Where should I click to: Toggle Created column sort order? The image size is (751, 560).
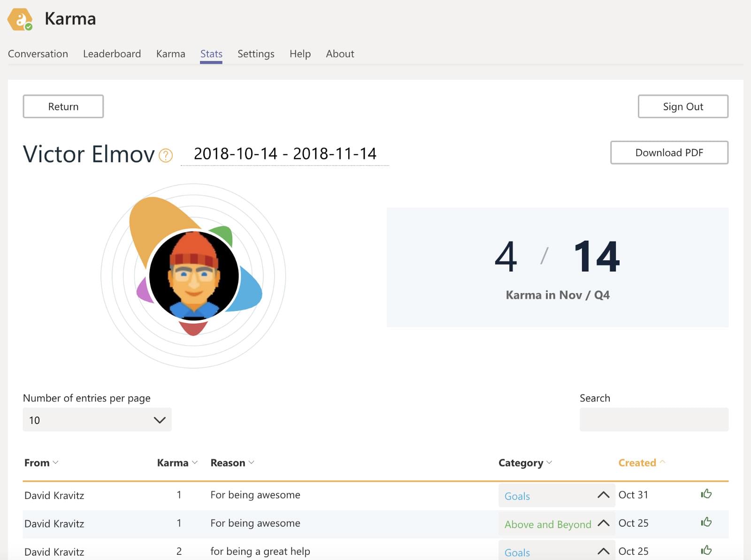click(x=663, y=462)
